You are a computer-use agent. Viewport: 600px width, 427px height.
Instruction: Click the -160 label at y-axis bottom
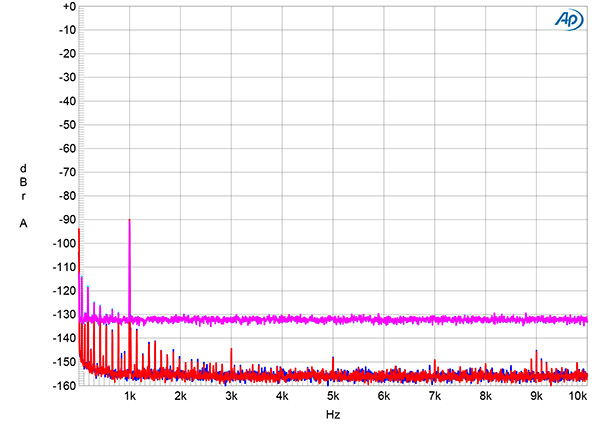[63, 385]
